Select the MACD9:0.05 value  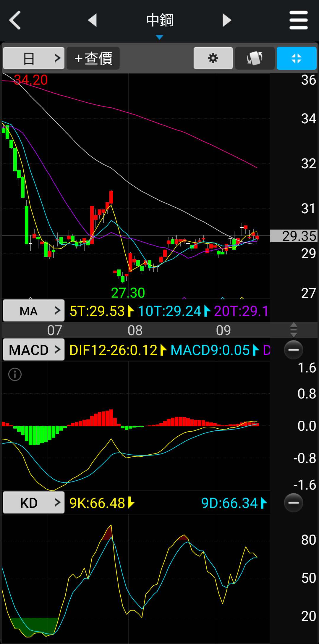(210, 350)
